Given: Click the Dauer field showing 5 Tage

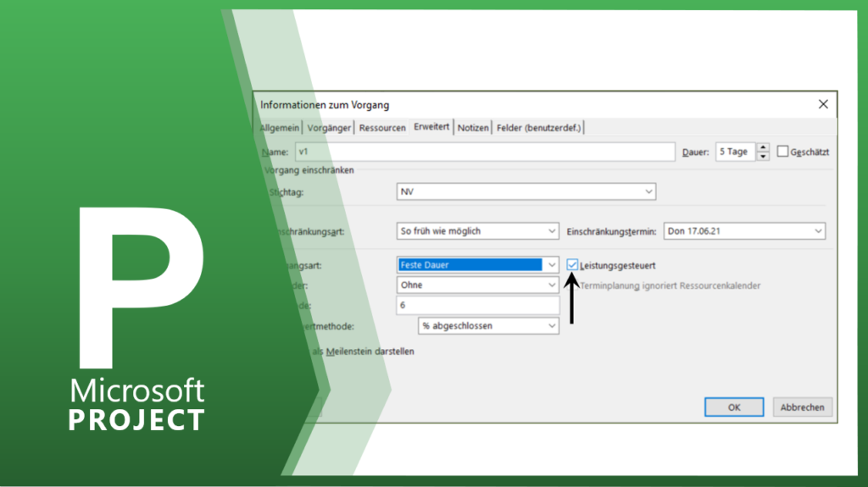Looking at the screenshot, I should pyautogui.click(x=735, y=152).
